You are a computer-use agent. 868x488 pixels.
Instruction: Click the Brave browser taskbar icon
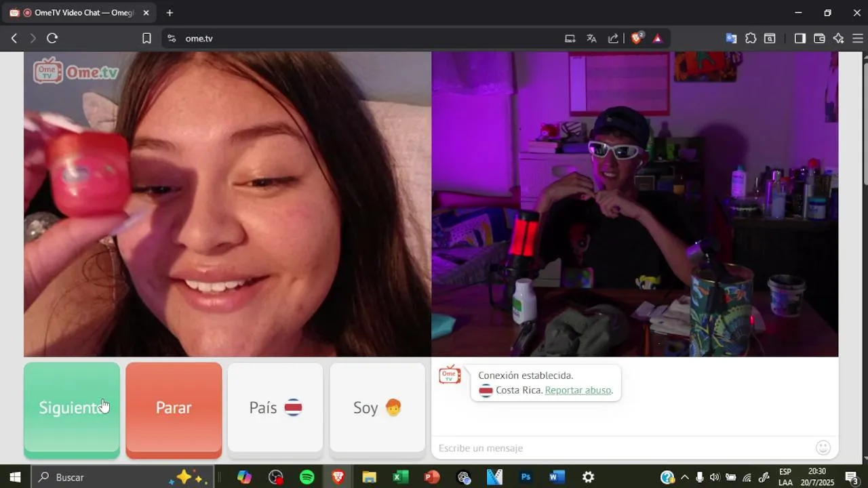(338, 477)
